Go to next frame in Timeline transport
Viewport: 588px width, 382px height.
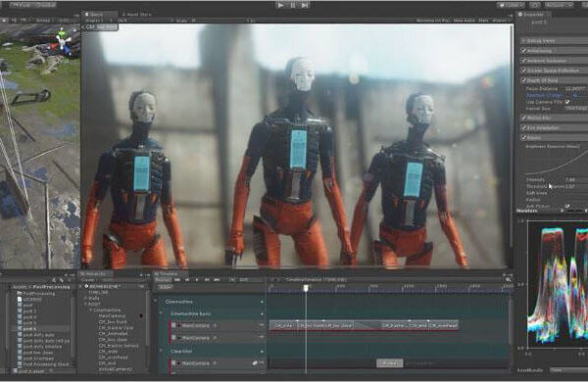pos(207,280)
